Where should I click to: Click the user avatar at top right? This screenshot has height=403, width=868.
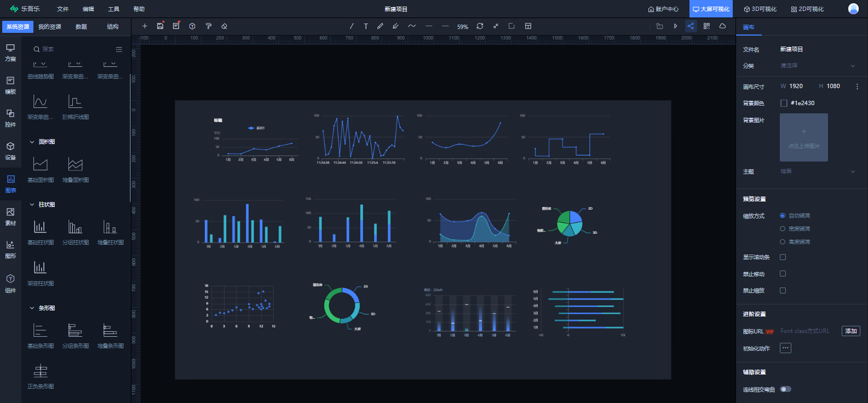[853, 9]
